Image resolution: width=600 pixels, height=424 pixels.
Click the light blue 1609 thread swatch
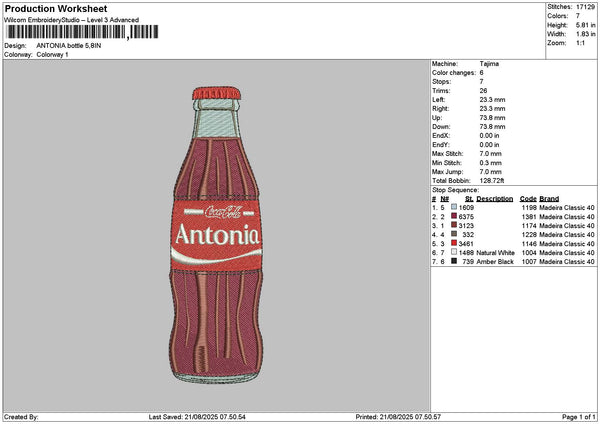[x=454, y=207]
